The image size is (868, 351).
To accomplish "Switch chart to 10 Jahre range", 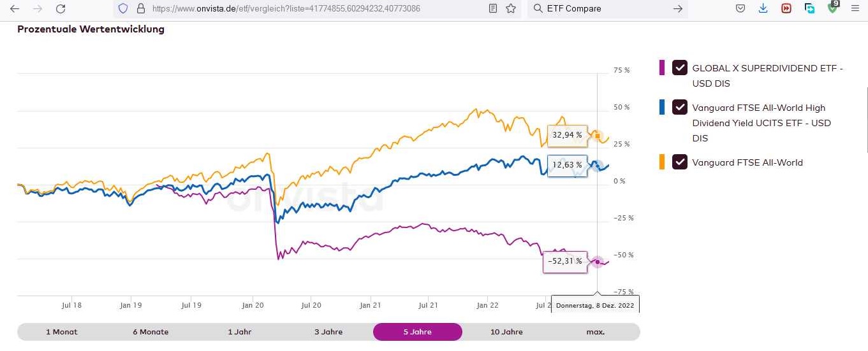I will [507, 332].
